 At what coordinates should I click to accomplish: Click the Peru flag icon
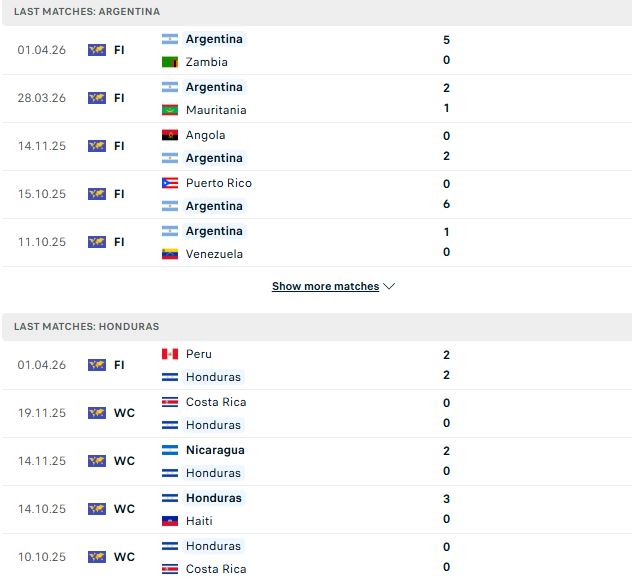[170, 354]
